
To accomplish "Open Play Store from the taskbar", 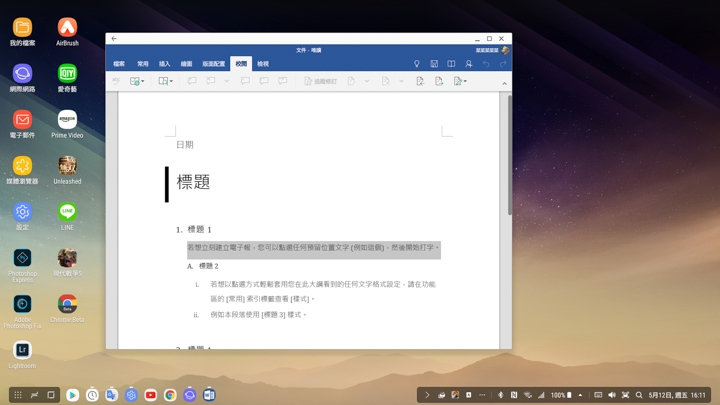I will (73, 395).
